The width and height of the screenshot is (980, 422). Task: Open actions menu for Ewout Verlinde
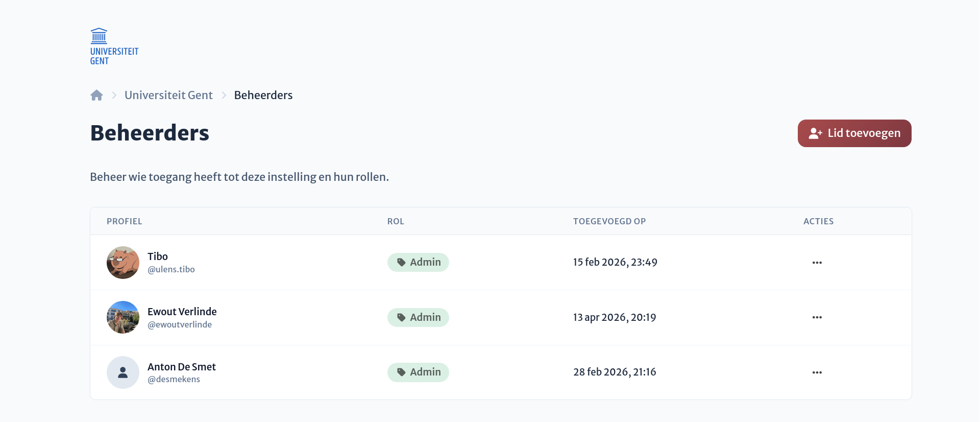pyautogui.click(x=817, y=317)
